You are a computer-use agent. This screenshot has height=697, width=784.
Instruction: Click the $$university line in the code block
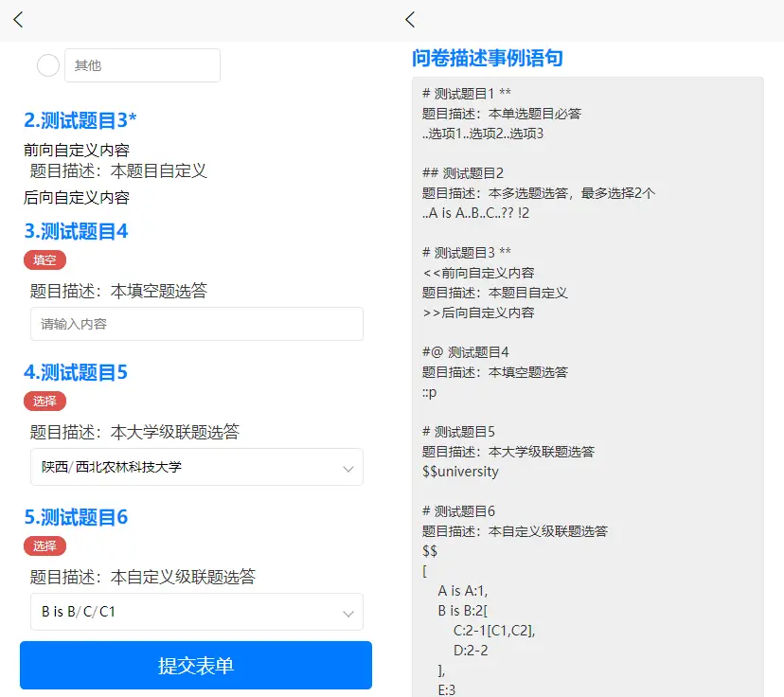(x=460, y=472)
